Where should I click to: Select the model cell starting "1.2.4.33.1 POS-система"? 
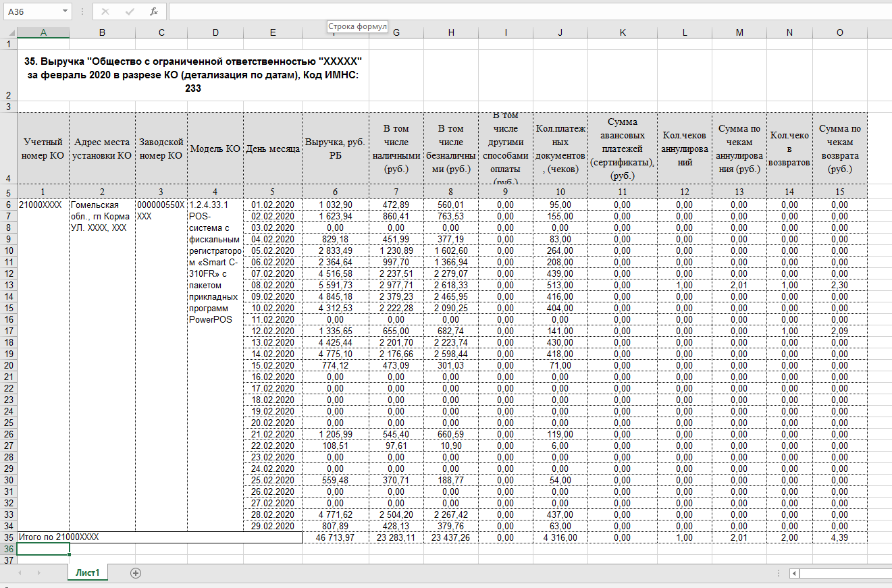(x=215, y=365)
